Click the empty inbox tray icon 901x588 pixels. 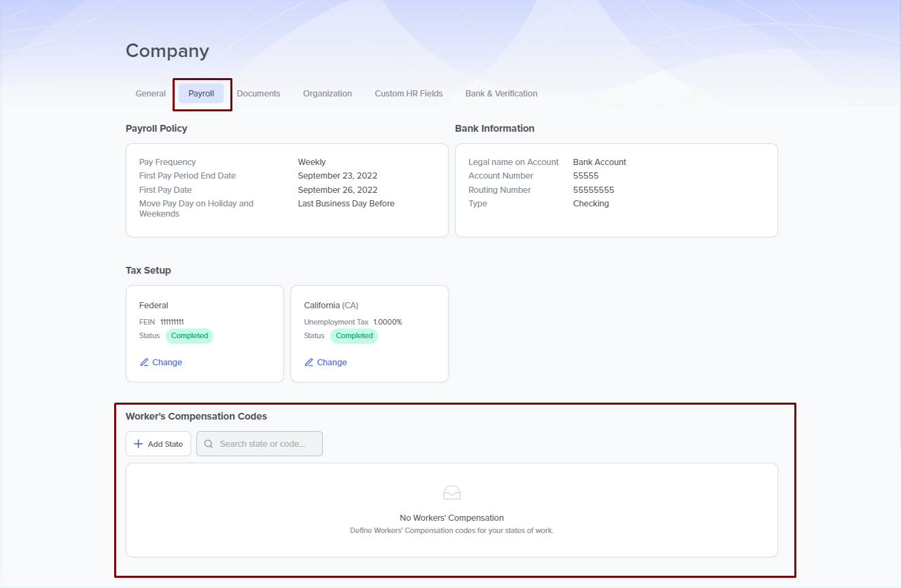tap(452, 493)
